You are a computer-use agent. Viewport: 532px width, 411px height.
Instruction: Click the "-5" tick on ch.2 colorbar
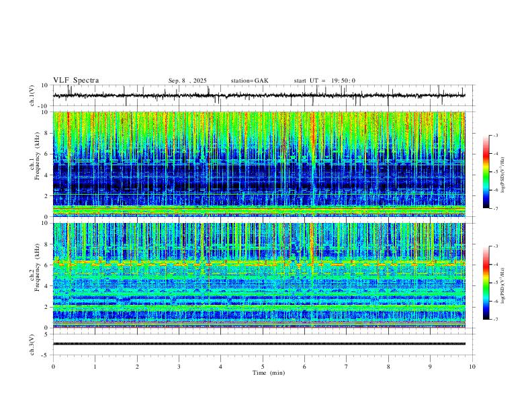coord(495,283)
